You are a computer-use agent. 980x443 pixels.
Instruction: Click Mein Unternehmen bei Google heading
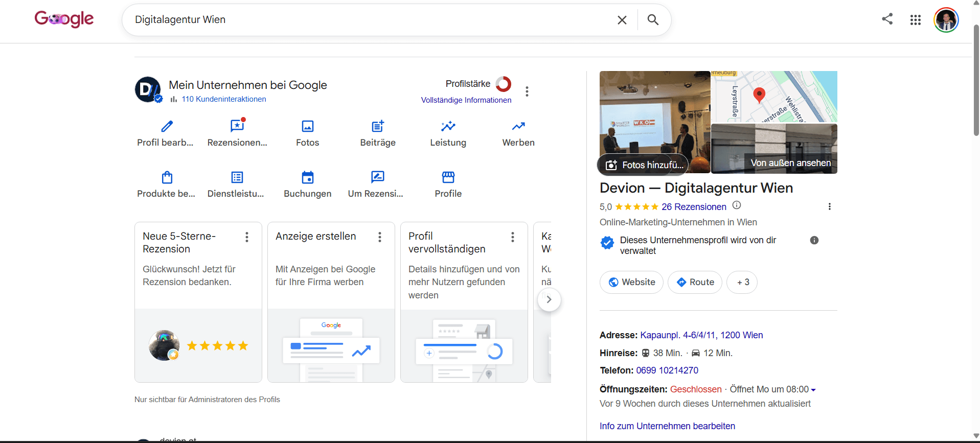(x=248, y=85)
